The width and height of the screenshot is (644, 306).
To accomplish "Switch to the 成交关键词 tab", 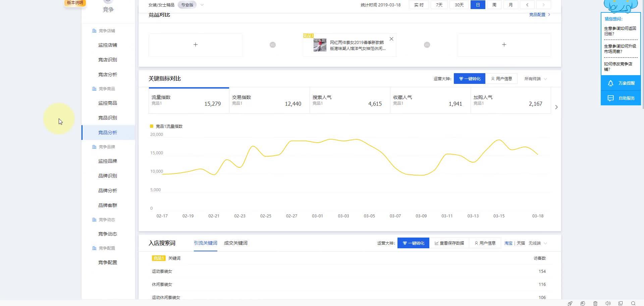I will [235, 243].
